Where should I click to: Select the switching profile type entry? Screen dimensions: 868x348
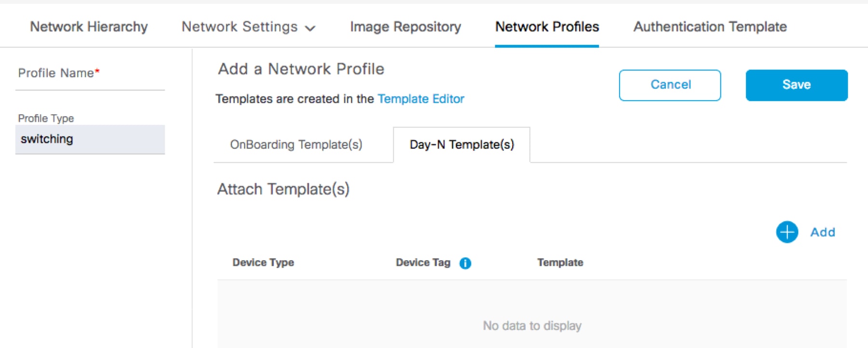90,139
